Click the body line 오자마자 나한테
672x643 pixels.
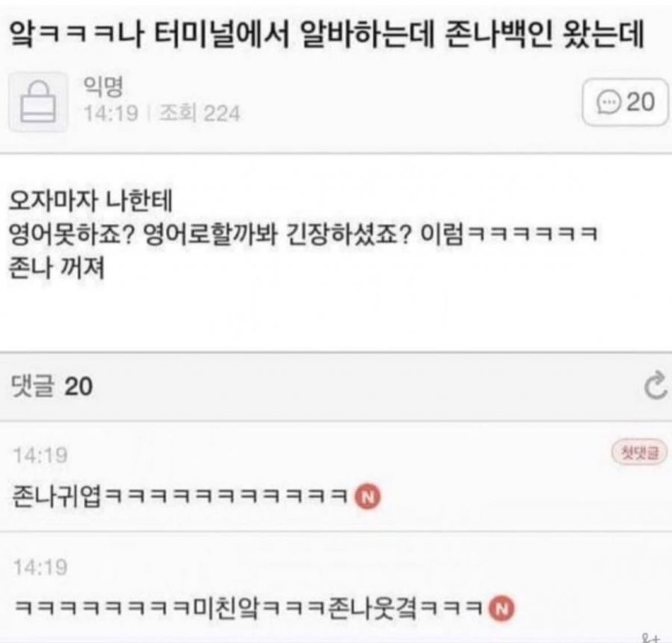[90, 201]
